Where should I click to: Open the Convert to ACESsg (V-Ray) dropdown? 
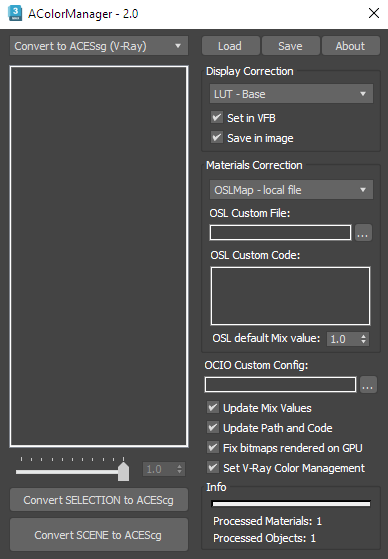tap(99, 46)
